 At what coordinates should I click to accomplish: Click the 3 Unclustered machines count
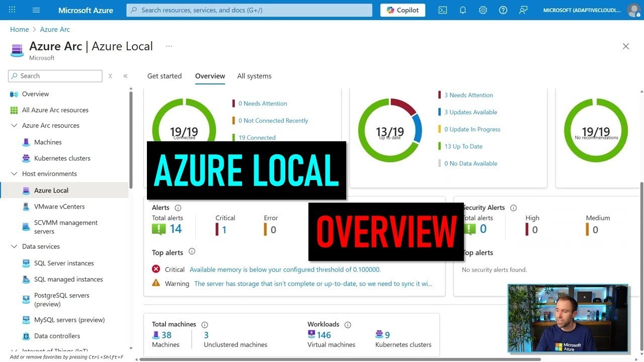point(206,335)
